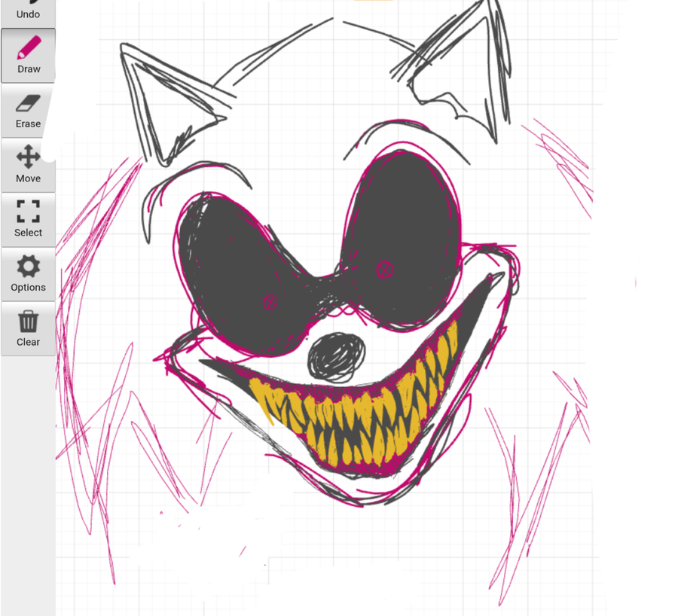
Task: Select the Draw pencil tool
Action: pyautogui.click(x=28, y=55)
